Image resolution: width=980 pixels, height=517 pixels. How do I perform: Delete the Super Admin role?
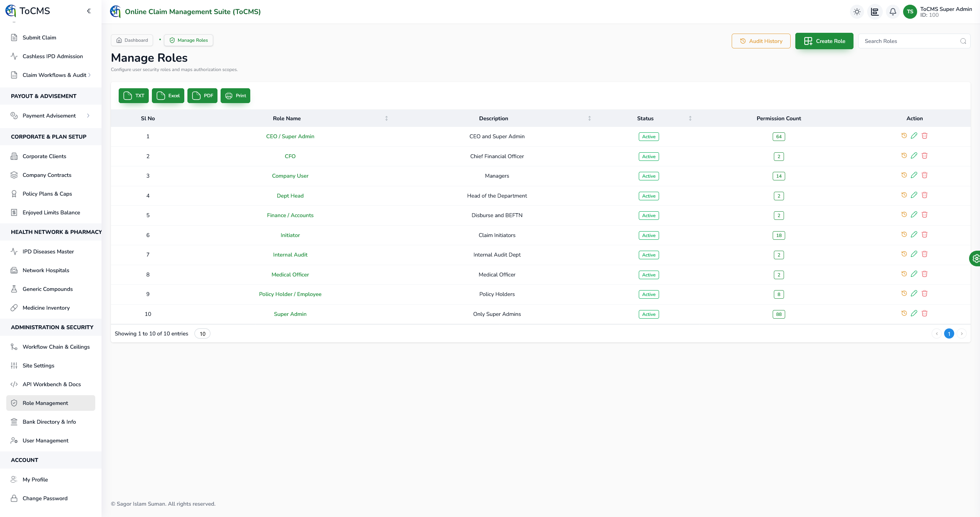click(x=925, y=314)
